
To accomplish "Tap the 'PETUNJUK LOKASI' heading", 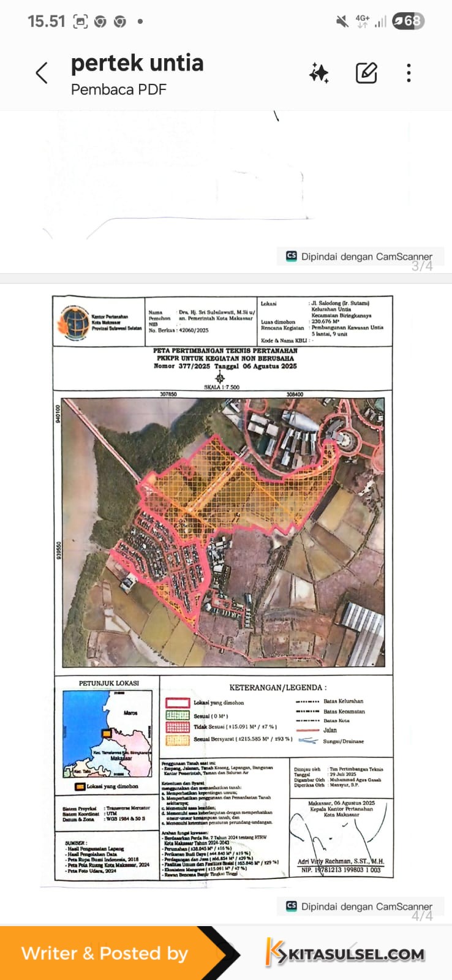I will 109,683.
